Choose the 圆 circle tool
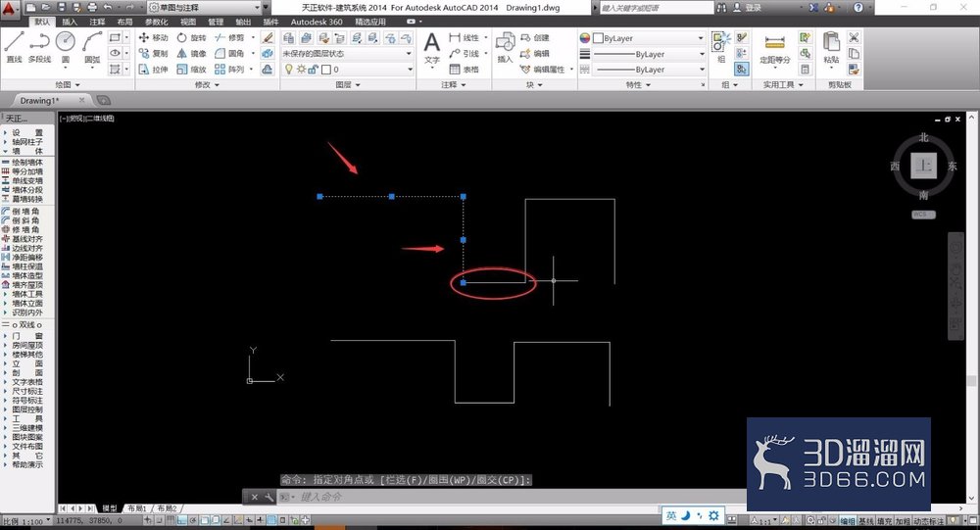The image size is (980, 530). (66, 47)
